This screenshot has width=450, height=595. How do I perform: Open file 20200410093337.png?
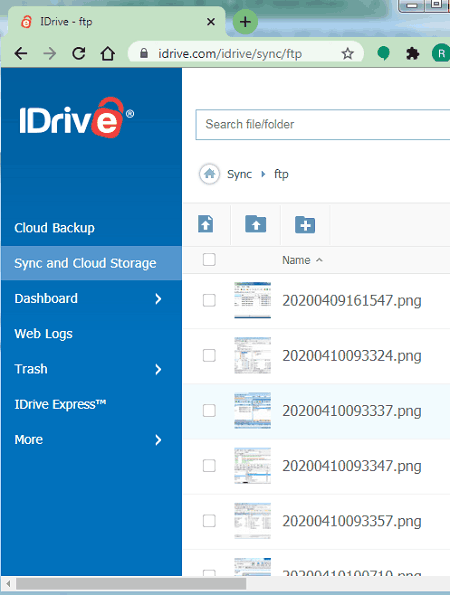tap(352, 411)
